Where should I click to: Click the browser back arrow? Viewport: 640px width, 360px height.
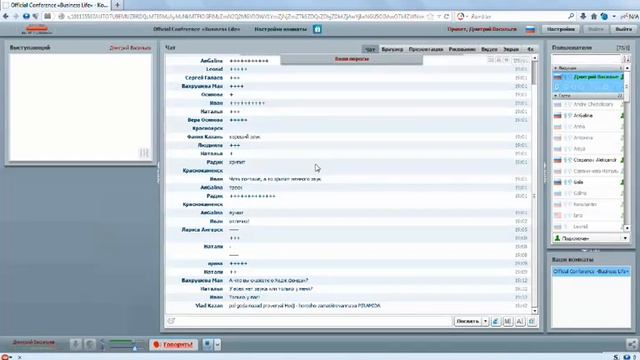click(5, 16)
